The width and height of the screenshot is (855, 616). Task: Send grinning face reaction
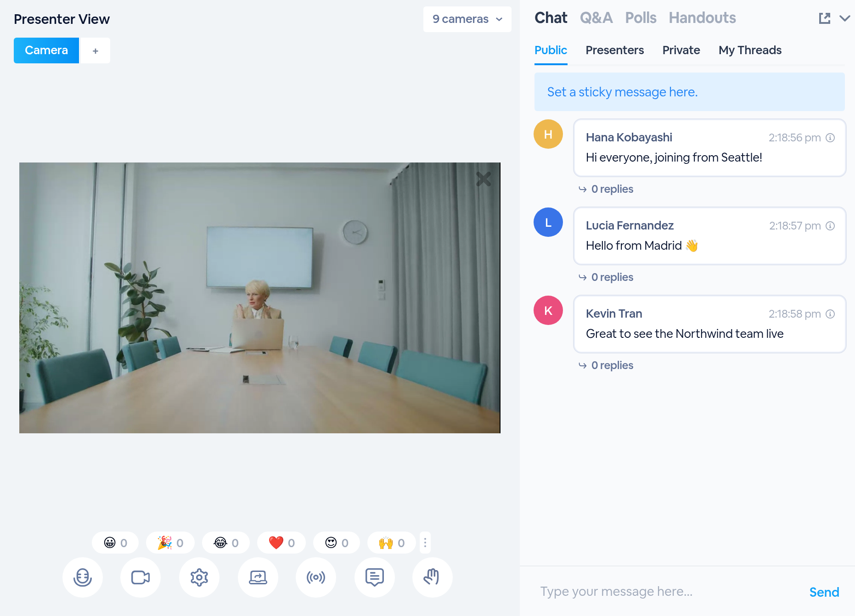click(x=115, y=543)
